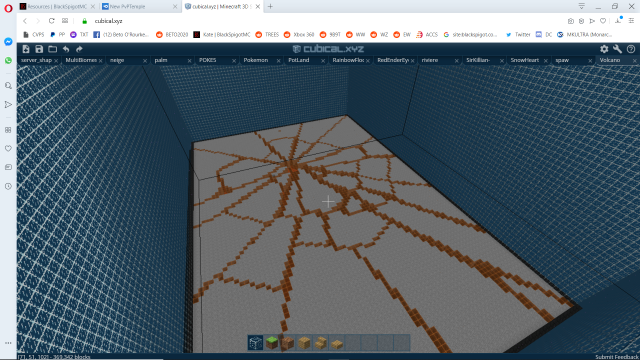The image size is (640, 360).
Task: Open bookmarks heart in Opera sidebar
Action: (8, 149)
